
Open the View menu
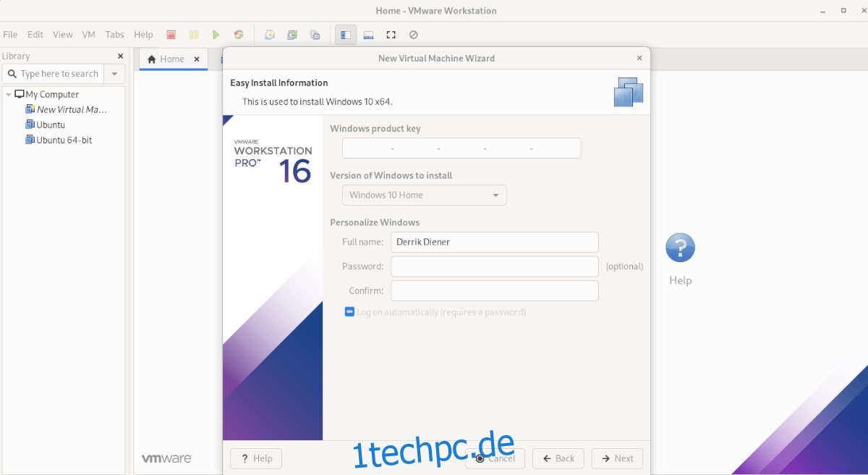63,34
